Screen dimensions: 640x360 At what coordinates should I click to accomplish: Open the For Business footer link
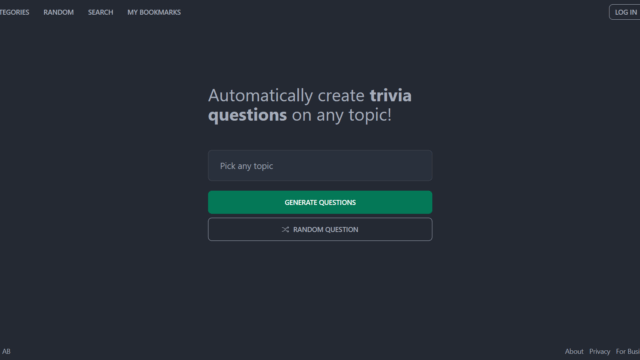628,351
